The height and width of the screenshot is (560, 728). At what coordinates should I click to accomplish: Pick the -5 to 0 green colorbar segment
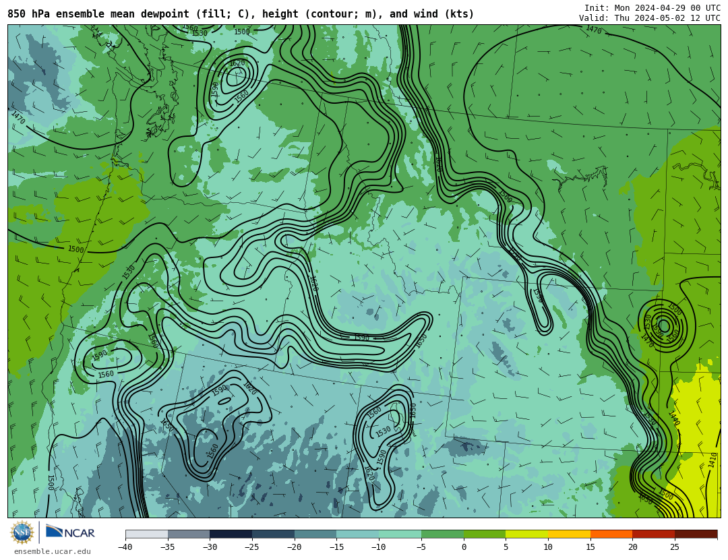point(442,534)
